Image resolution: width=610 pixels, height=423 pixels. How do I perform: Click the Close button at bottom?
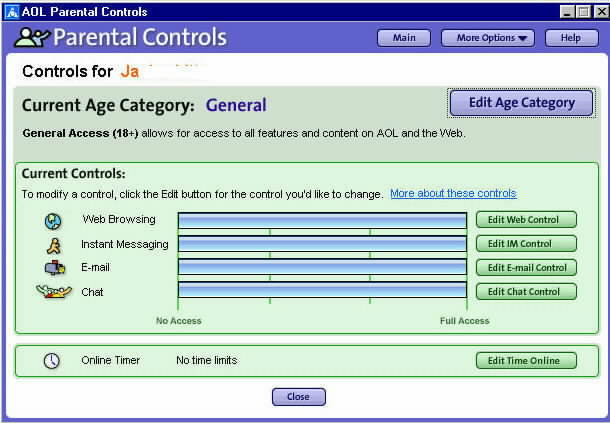(299, 397)
